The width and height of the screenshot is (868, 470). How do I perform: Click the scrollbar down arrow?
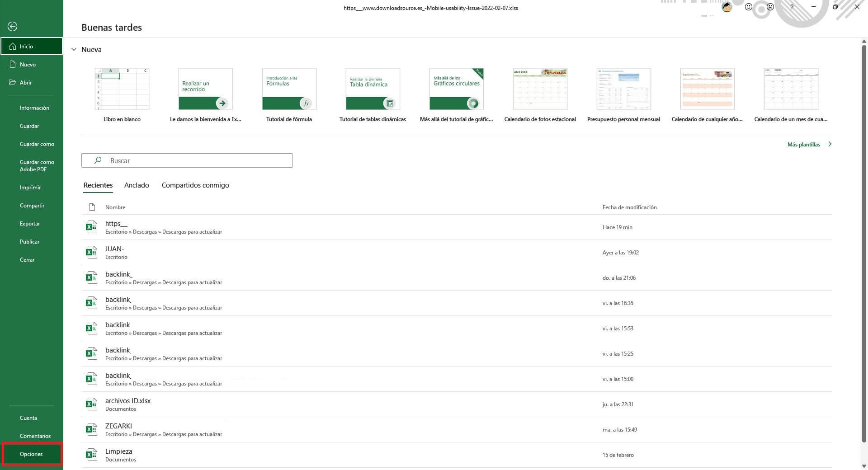click(864, 466)
